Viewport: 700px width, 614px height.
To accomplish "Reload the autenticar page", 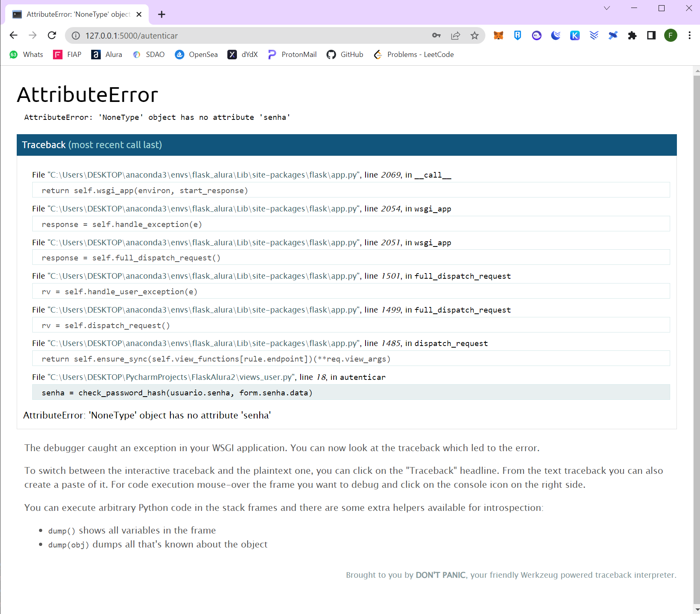I will [52, 35].
